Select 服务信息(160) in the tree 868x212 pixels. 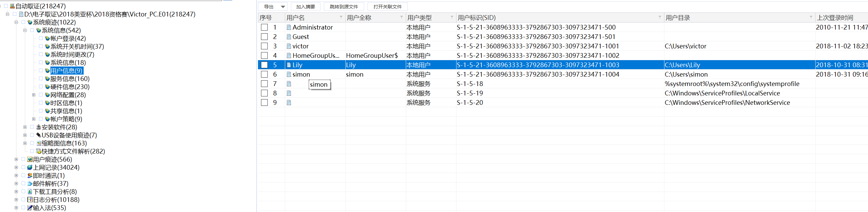70,79
